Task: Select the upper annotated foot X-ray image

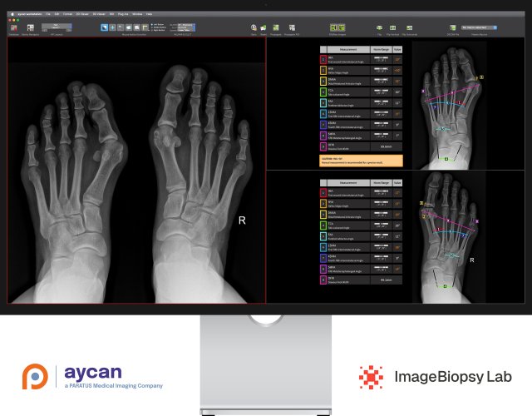Action: [449, 106]
